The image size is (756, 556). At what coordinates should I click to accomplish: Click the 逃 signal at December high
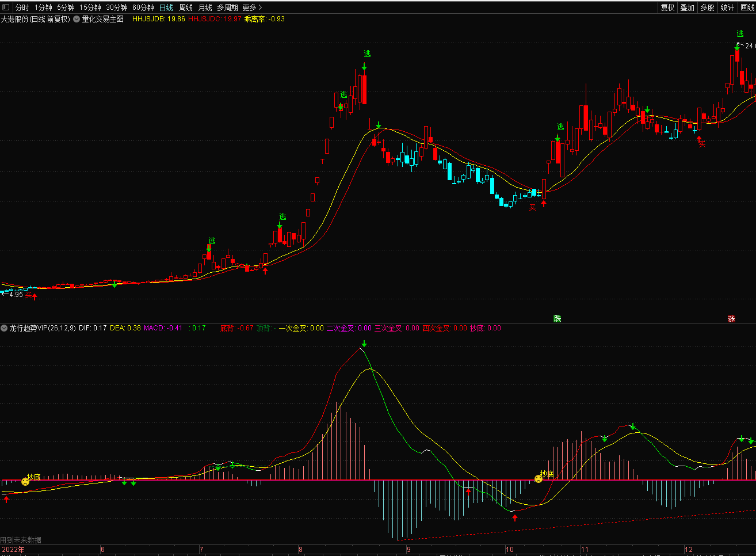(740, 34)
